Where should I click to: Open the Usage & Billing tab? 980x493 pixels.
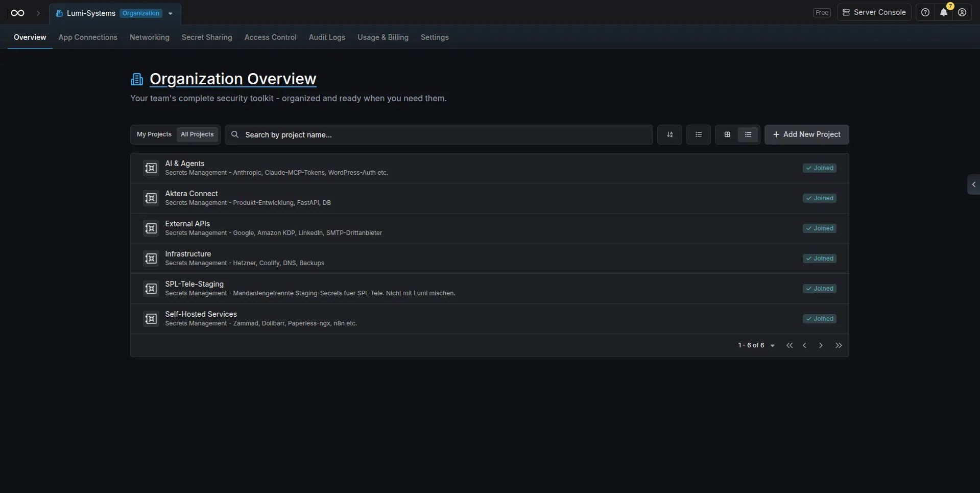tap(383, 37)
